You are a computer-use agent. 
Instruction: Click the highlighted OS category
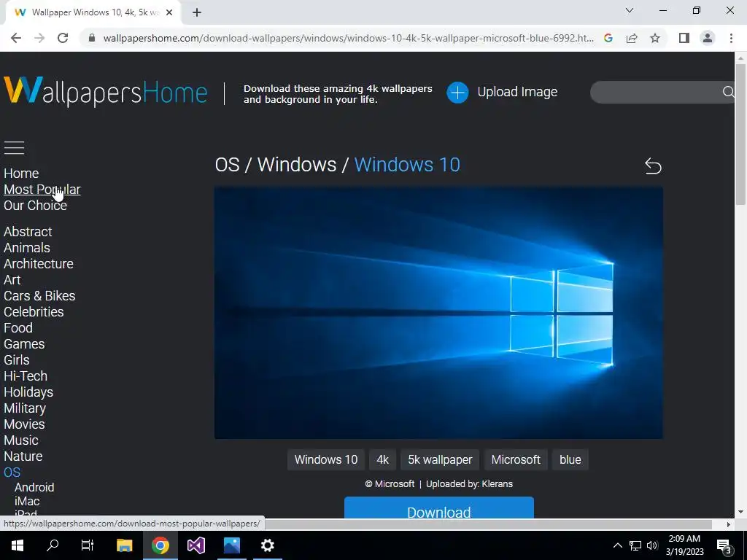[x=12, y=472]
